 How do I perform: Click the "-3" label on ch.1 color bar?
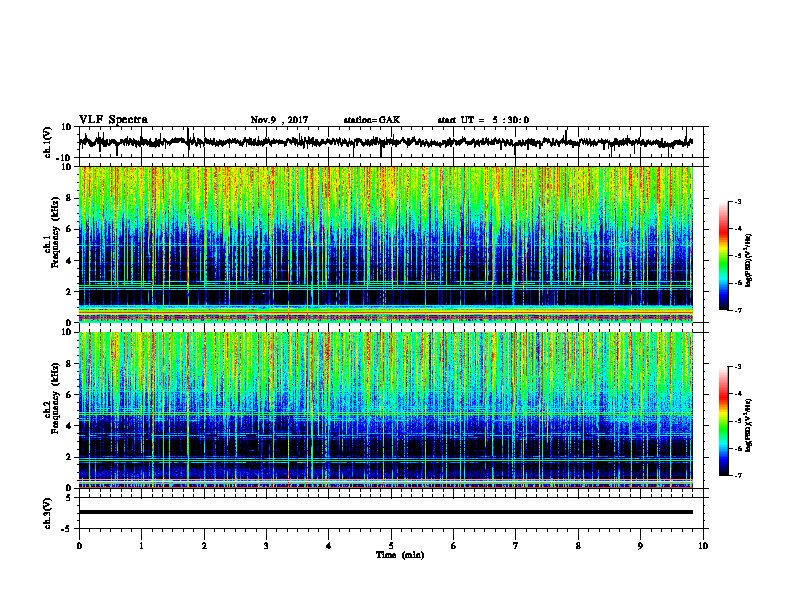tap(737, 201)
